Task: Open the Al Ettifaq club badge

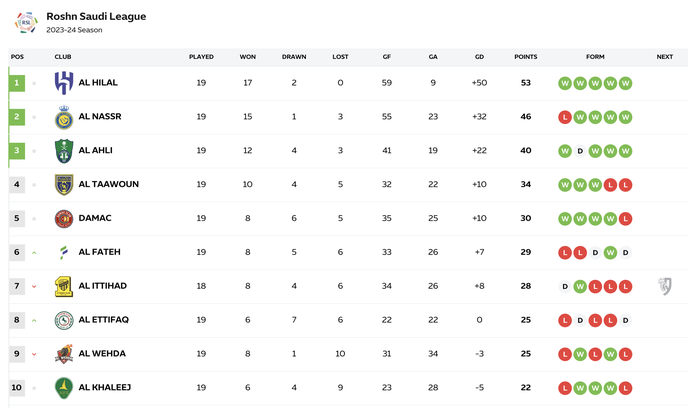Action: (64, 320)
